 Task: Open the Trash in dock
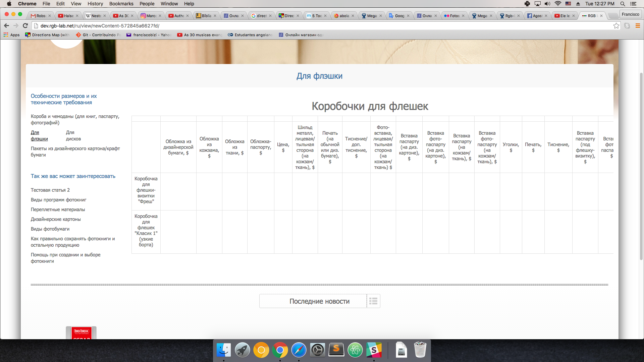point(420,350)
